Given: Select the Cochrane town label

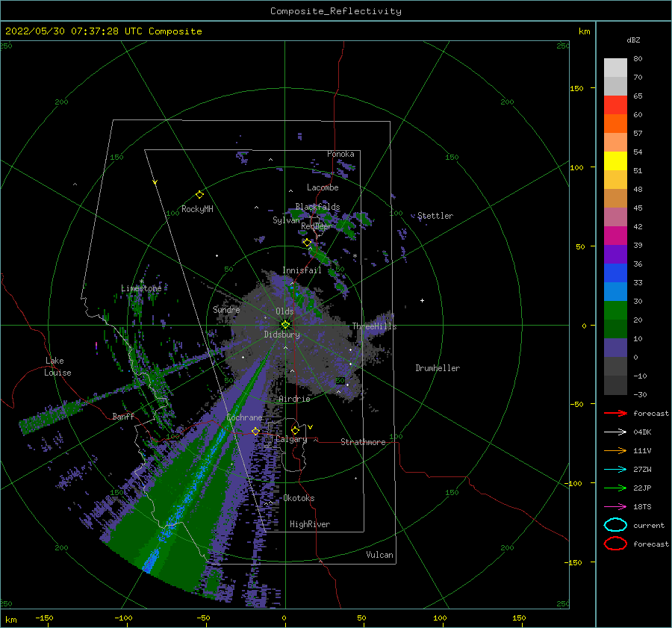Looking at the screenshot, I should (244, 417).
